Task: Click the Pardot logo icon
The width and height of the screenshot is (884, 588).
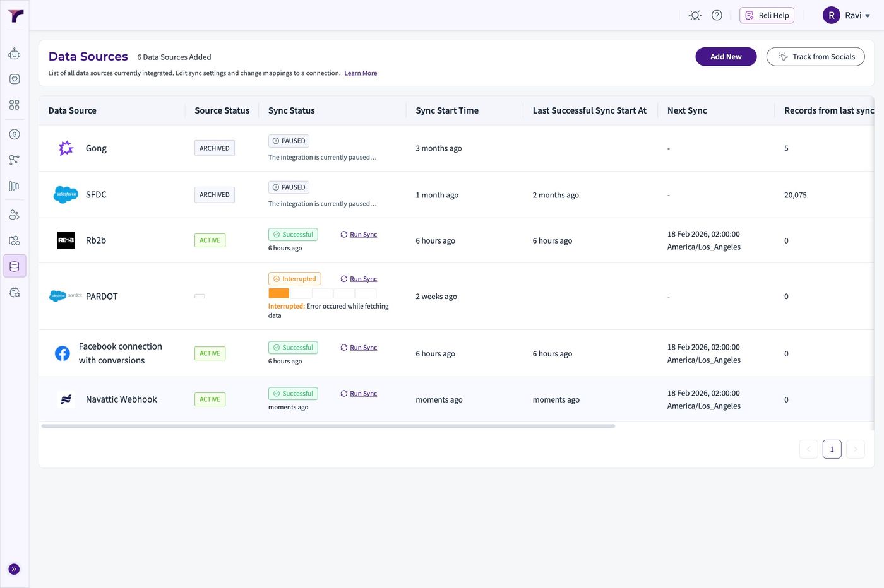Action: point(66,296)
